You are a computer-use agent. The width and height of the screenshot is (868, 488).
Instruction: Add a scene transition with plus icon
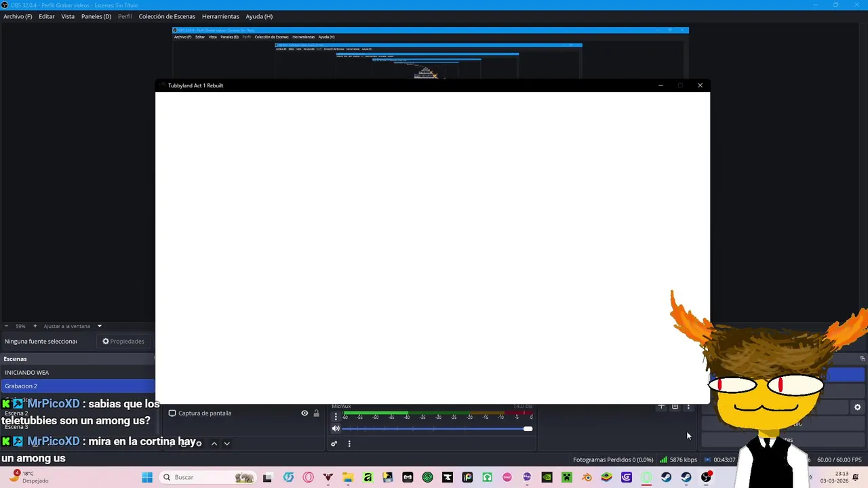661,407
